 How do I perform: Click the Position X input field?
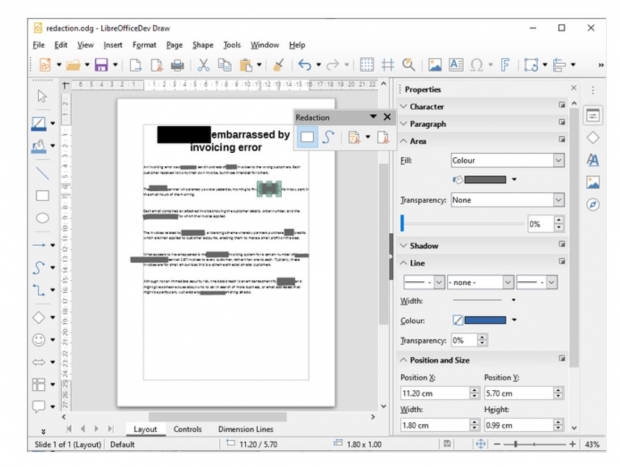(426, 394)
